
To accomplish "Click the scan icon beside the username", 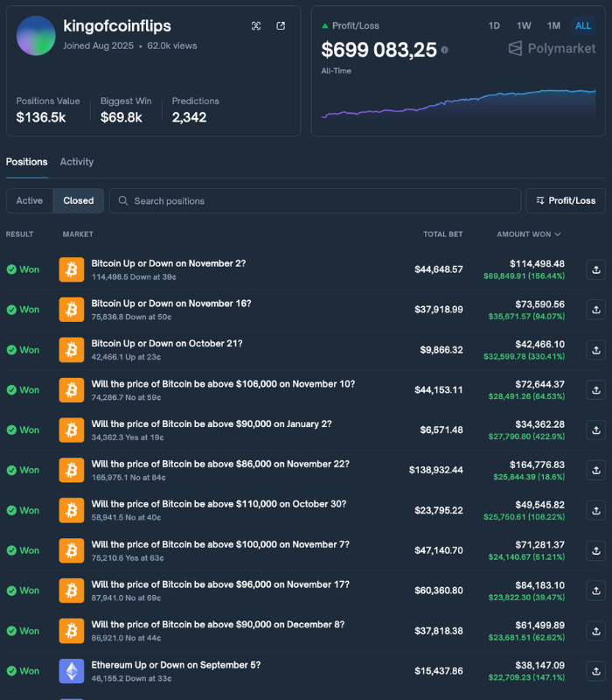I will (256, 26).
